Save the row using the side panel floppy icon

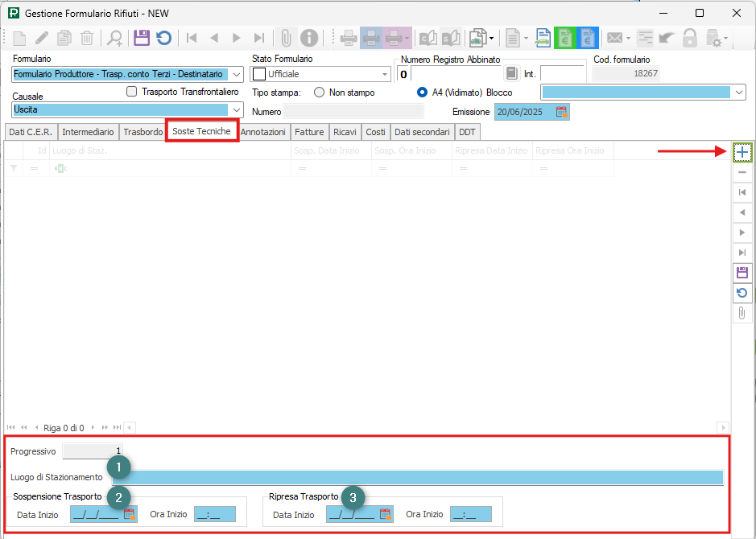pyautogui.click(x=742, y=273)
